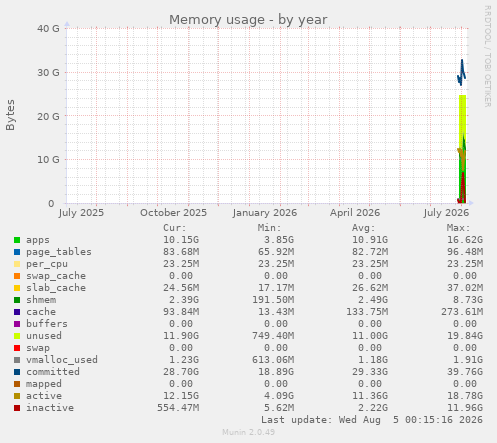497x443 pixels.
Task: Click the '30 G' axis label
Action: pos(48,72)
